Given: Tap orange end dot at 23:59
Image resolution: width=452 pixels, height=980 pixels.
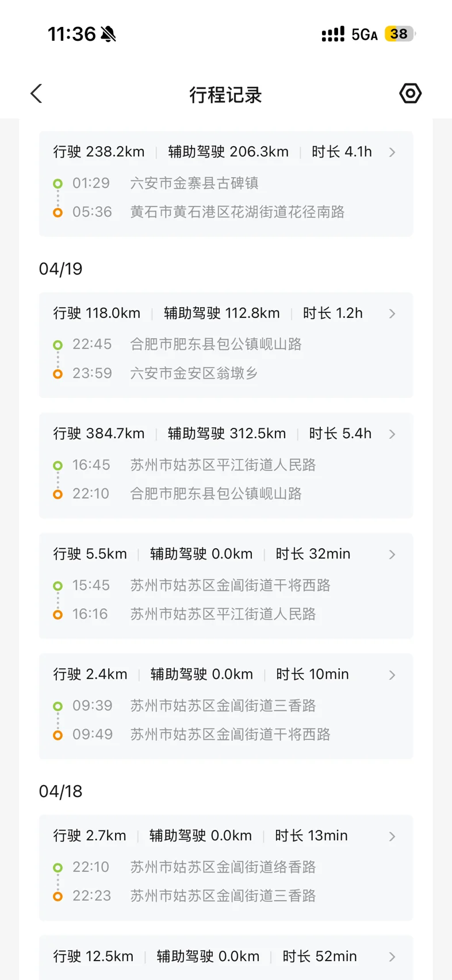Looking at the screenshot, I should 58,374.
